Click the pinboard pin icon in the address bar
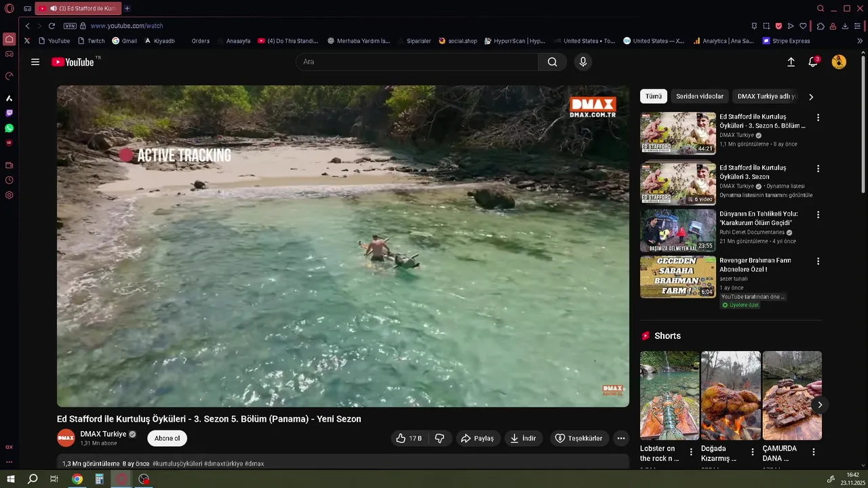Image resolution: width=868 pixels, height=488 pixels. click(x=754, y=26)
